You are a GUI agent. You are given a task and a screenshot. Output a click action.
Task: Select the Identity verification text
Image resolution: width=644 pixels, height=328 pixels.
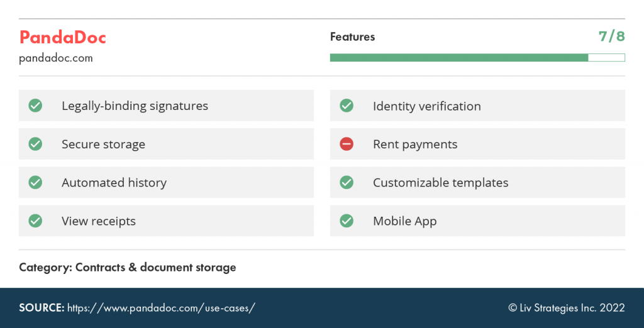point(427,106)
